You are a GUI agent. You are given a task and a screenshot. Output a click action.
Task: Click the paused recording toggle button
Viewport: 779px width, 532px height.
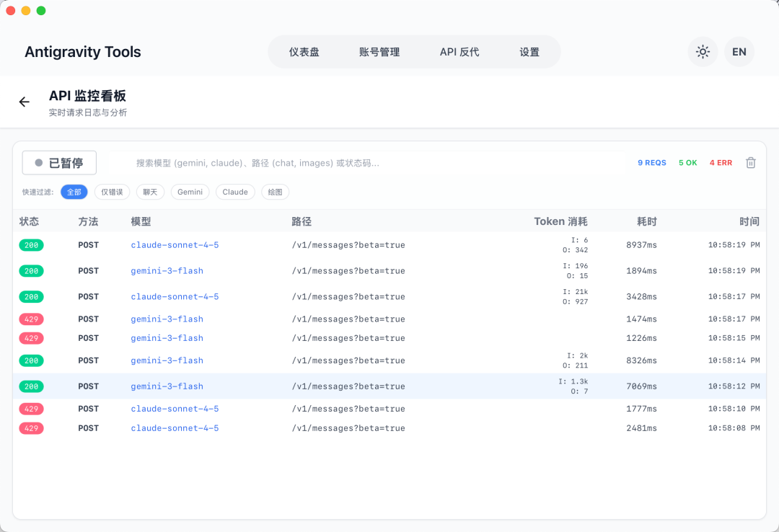click(59, 163)
